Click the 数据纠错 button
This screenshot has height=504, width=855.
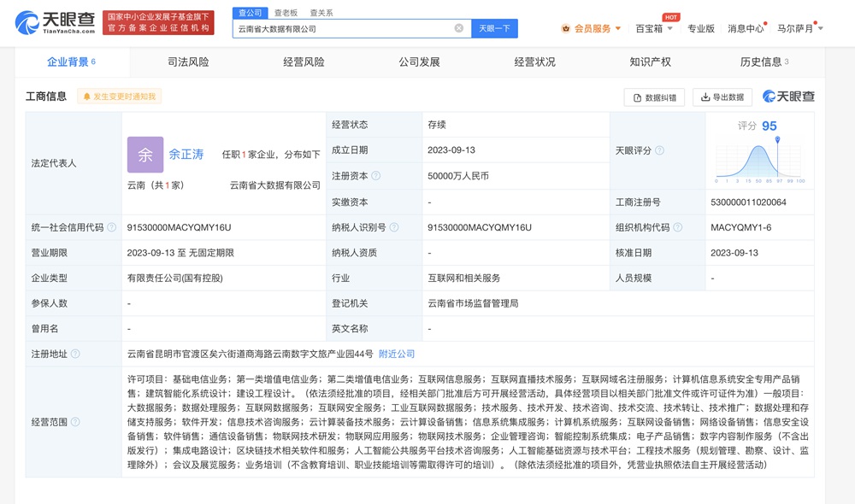pyautogui.click(x=654, y=97)
